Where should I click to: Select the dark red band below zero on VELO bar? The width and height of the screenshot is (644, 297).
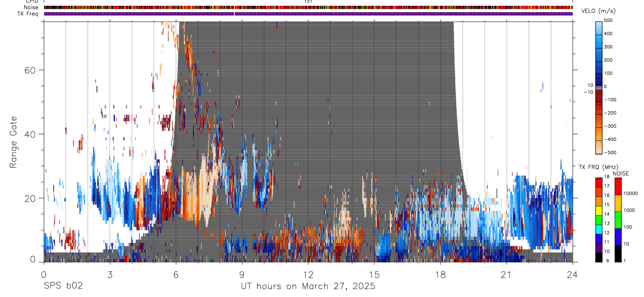pyautogui.click(x=599, y=94)
